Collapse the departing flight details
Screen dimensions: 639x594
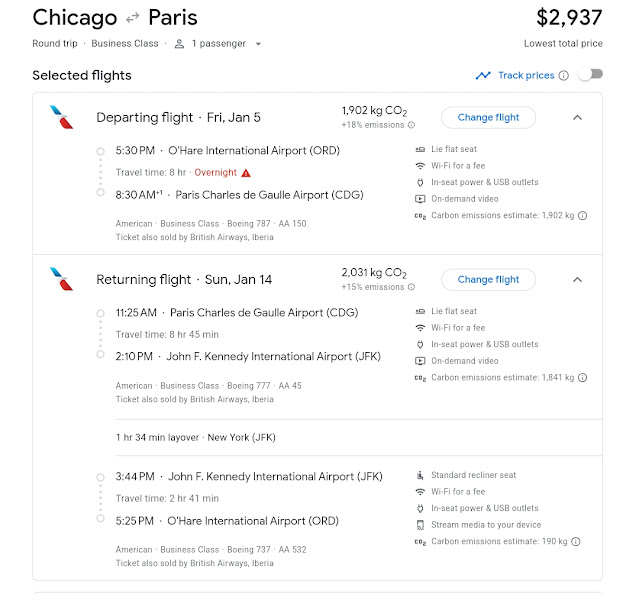[x=577, y=117]
